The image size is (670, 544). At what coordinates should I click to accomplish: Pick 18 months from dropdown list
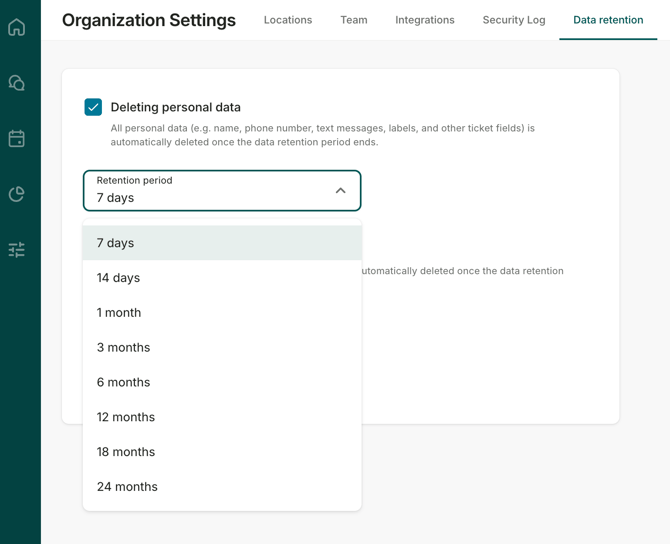click(x=222, y=452)
